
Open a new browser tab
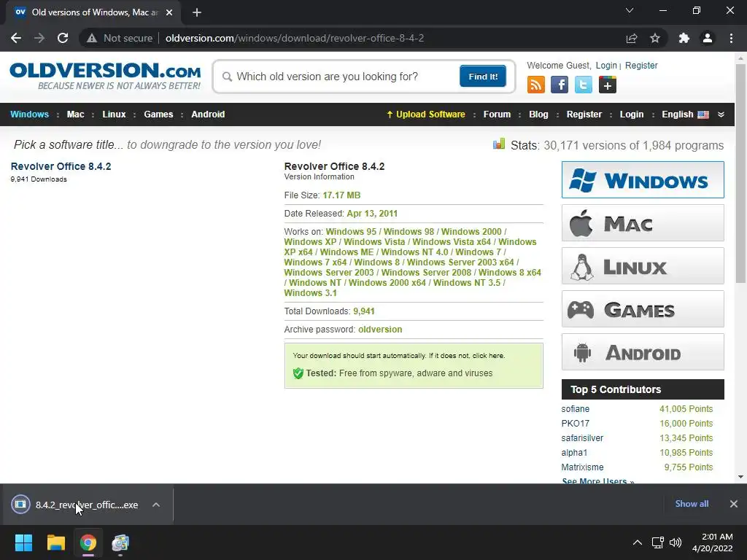point(197,12)
